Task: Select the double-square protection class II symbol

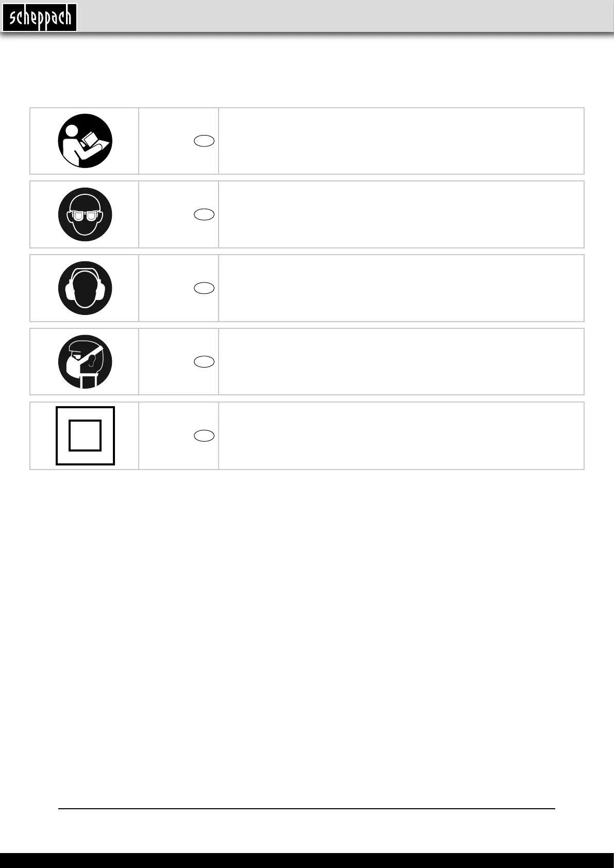Action: click(x=85, y=436)
